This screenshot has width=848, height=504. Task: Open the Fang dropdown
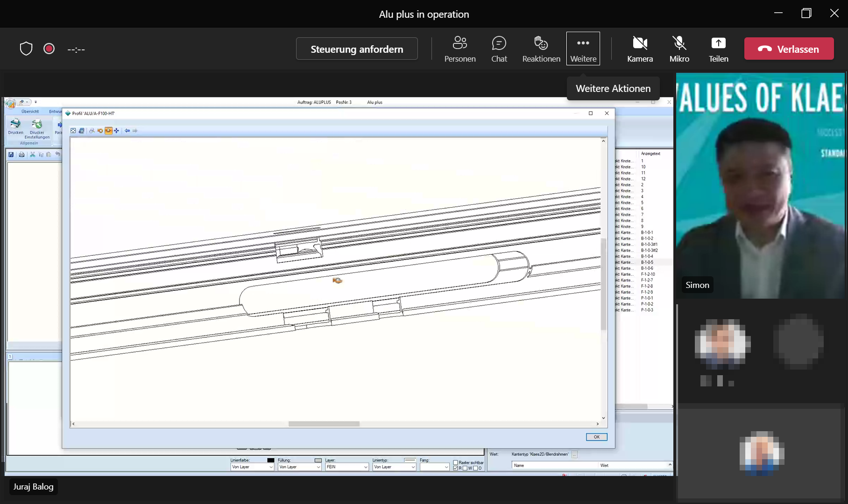coord(434,467)
